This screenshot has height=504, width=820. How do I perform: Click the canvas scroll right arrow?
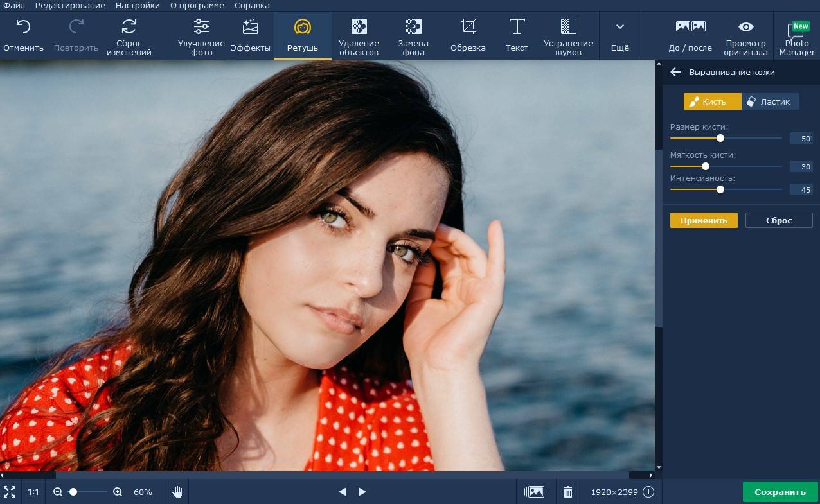[x=651, y=475]
